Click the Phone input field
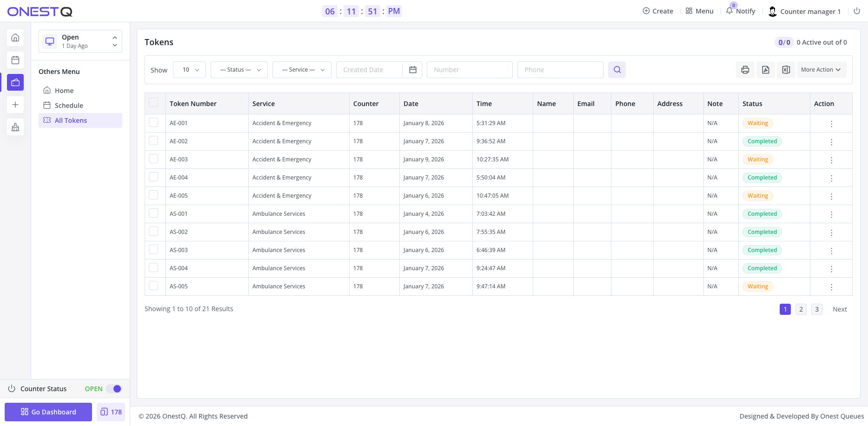The width and height of the screenshot is (868, 426). [x=560, y=70]
